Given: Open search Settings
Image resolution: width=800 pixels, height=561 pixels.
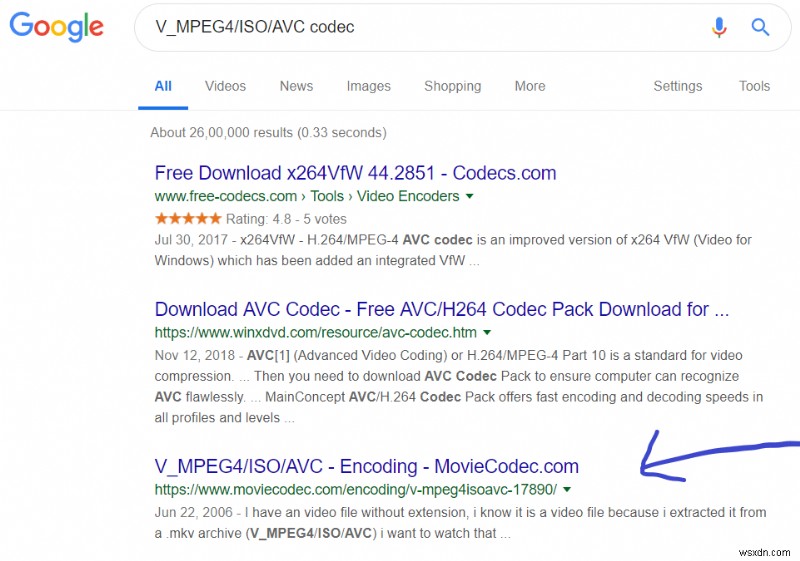Looking at the screenshot, I should point(678,86).
